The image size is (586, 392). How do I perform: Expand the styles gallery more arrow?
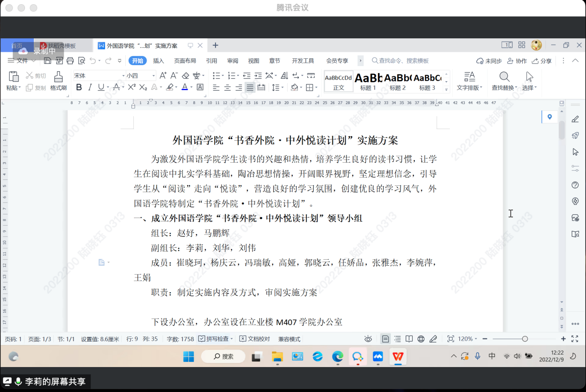click(446, 89)
